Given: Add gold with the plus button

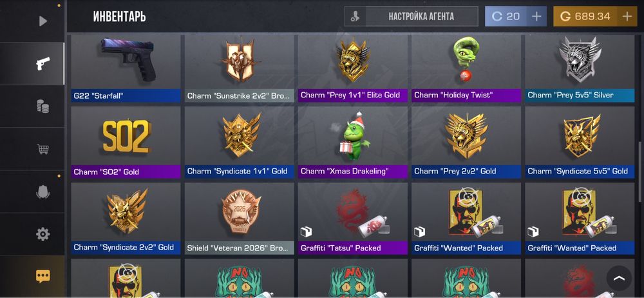Looking at the screenshot, I should click(x=627, y=17).
